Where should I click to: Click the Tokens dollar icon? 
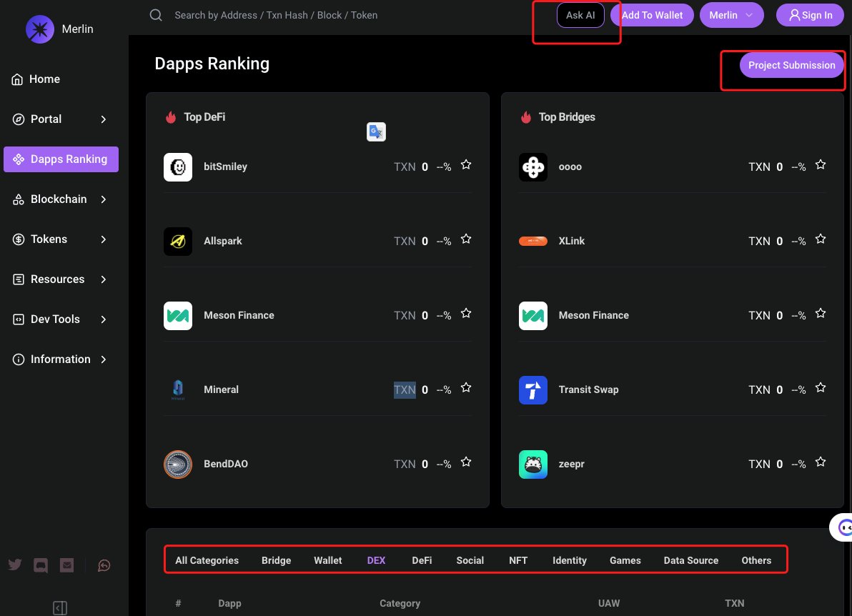point(19,239)
